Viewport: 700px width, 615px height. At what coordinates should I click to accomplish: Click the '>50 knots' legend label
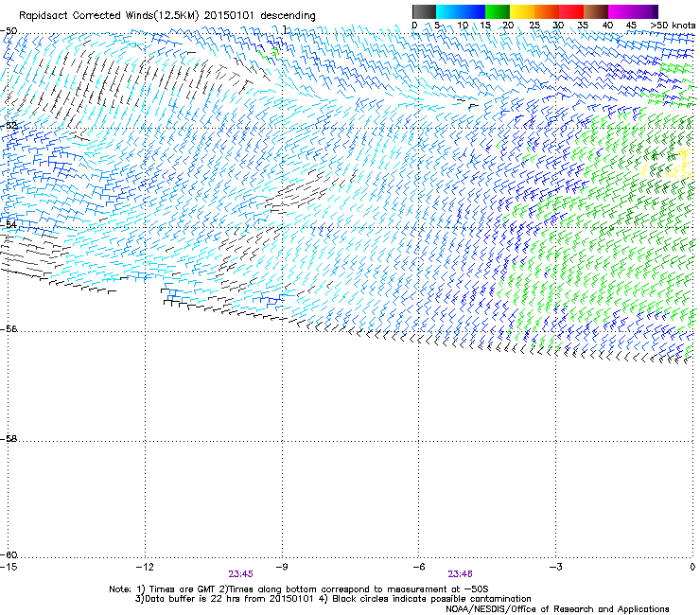tap(673, 26)
